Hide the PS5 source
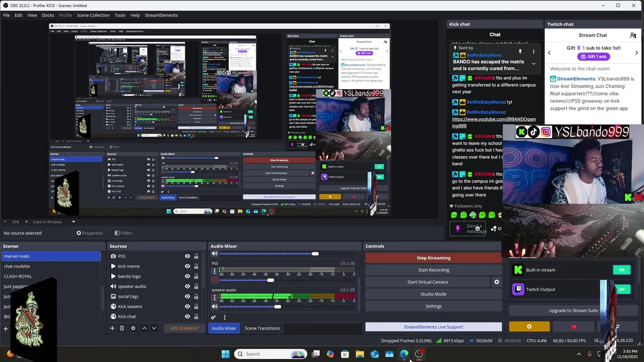 [x=188, y=256]
